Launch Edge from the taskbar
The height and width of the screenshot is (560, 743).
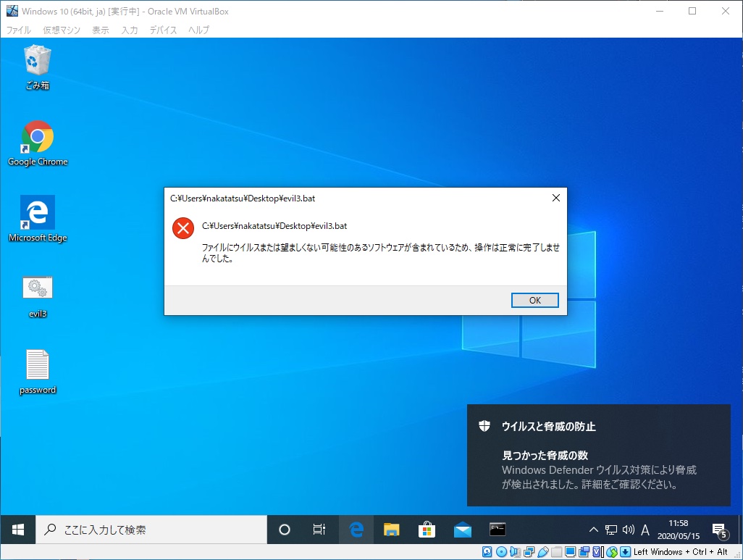356,530
